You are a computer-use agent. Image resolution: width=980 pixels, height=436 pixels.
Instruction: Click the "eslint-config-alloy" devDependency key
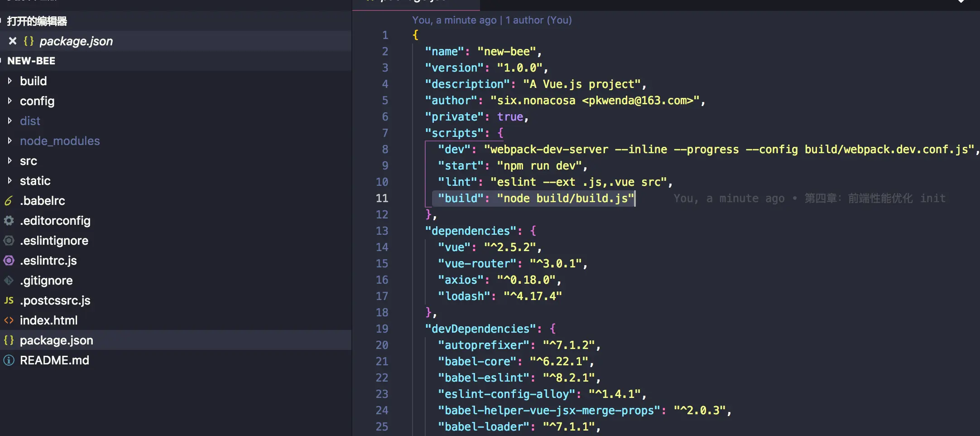pos(507,394)
